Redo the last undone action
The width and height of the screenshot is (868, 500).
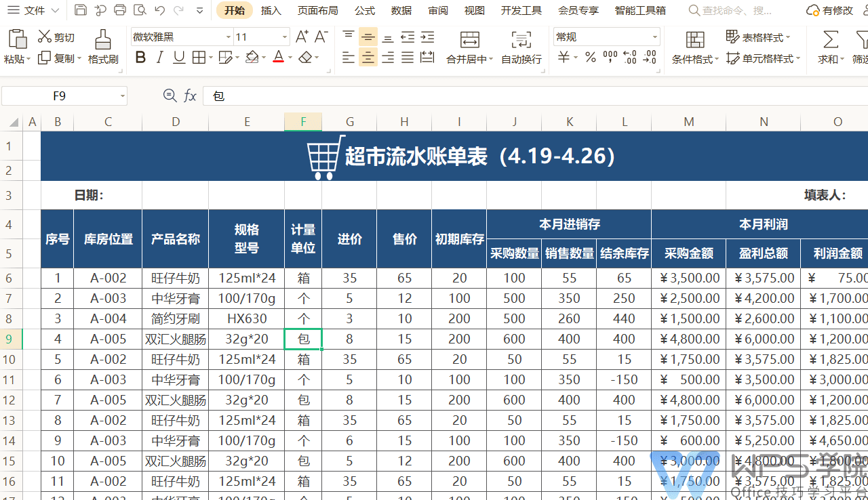click(x=178, y=10)
